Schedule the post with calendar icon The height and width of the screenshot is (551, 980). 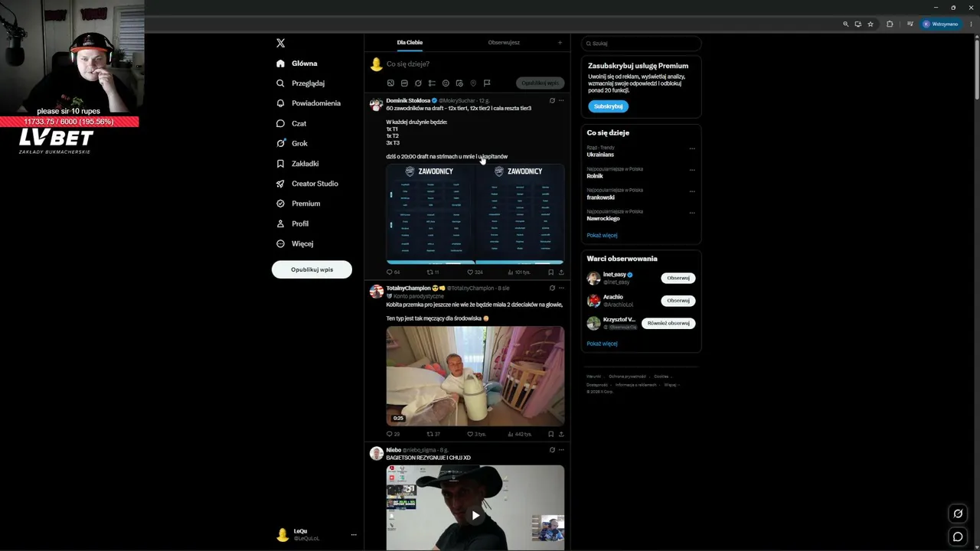(459, 83)
